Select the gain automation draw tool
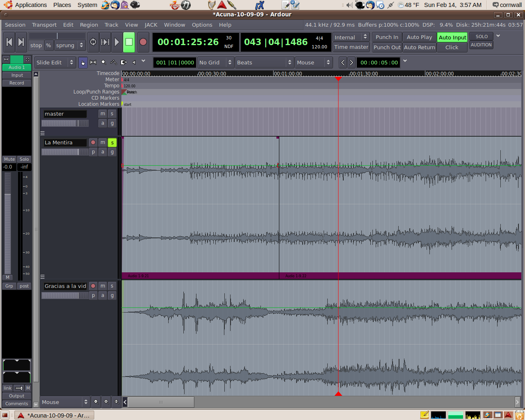This screenshot has width=525, height=420. (114, 62)
